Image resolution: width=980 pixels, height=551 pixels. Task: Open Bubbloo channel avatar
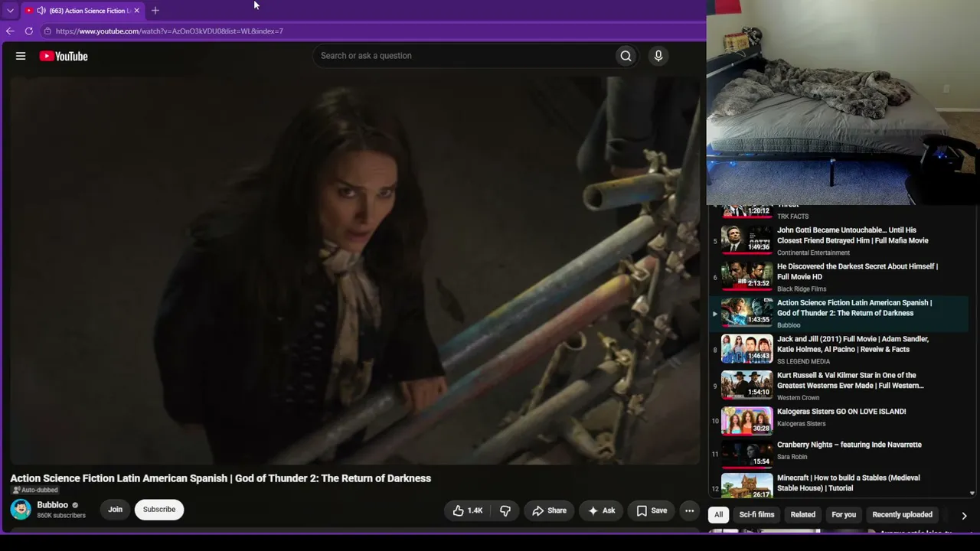21,510
